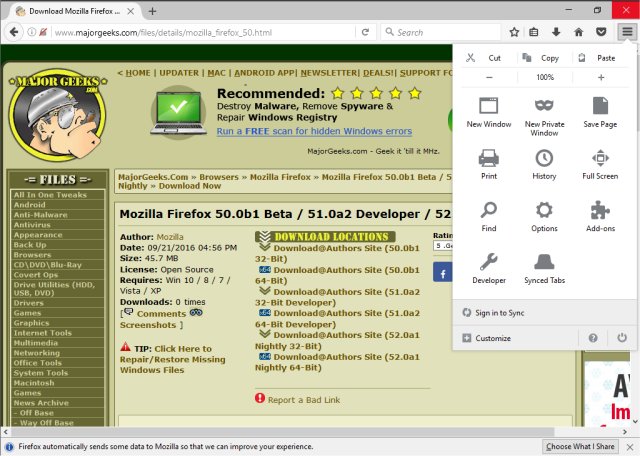640x456 pixels.
Task: Download 52.0a1 Nightly 64-Bit build
Action: [337, 362]
